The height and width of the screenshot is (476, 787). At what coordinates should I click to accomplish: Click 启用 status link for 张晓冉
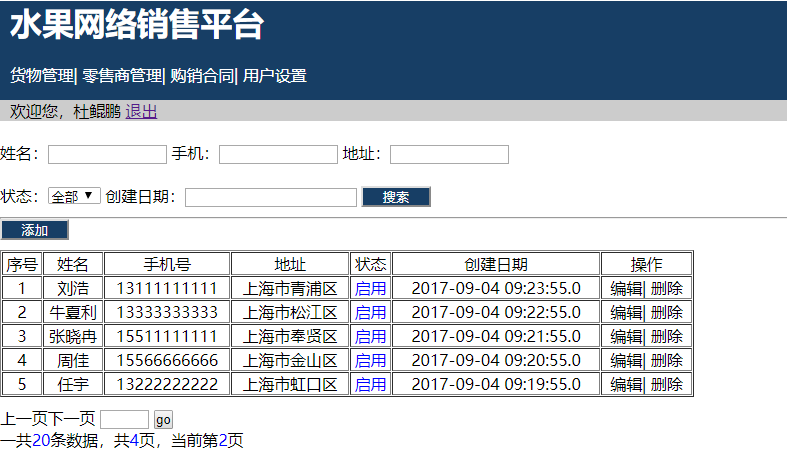[x=370, y=336]
